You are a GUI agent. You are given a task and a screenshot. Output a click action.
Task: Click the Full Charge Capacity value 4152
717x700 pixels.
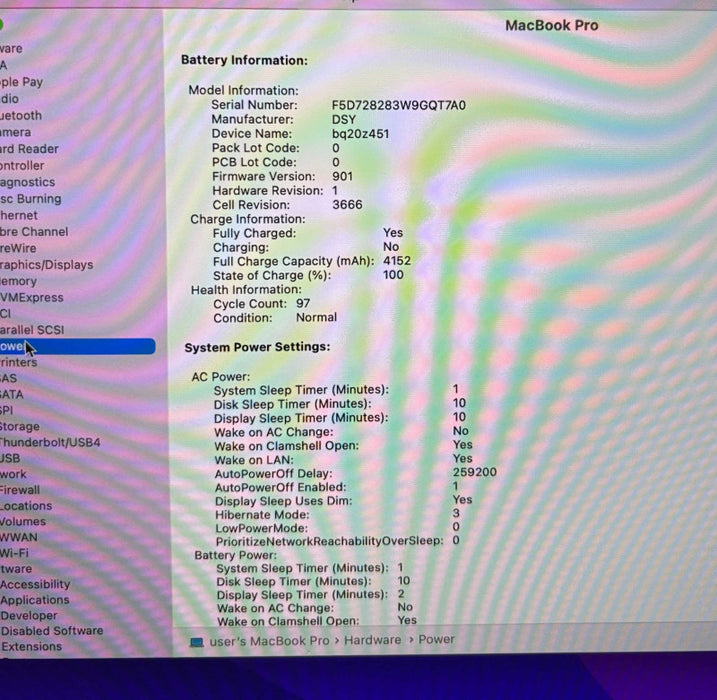point(397,261)
